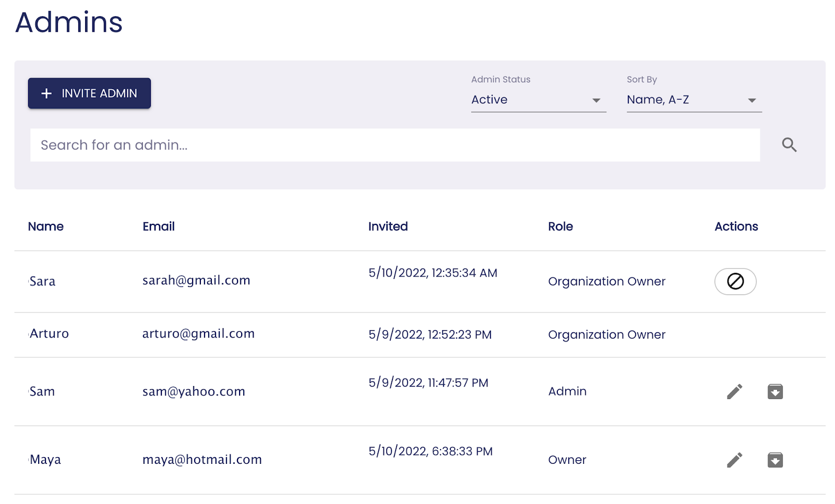Click the block icon in Sara's row
This screenshot has height=504, width=835.
pos(735,282)
